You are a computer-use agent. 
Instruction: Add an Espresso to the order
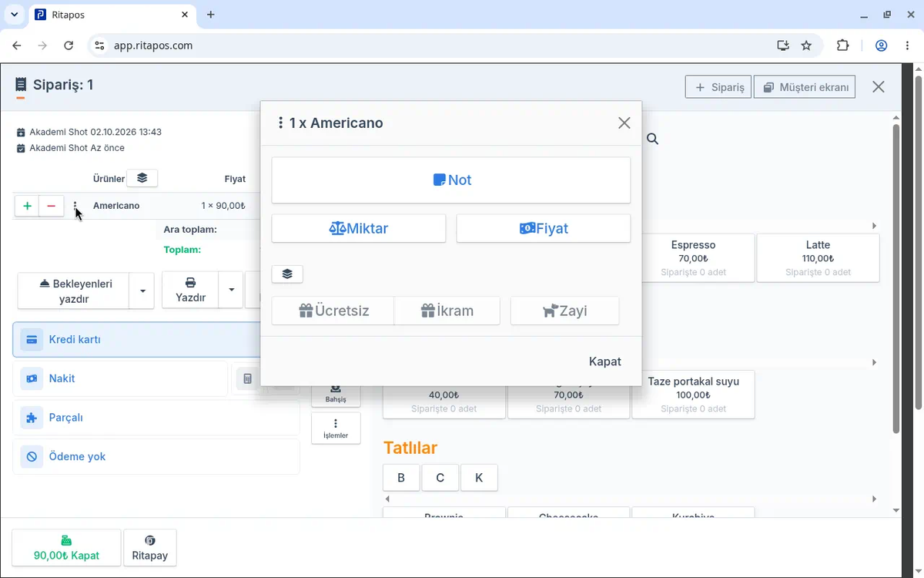pyautogui.click(x=693, y=258)
